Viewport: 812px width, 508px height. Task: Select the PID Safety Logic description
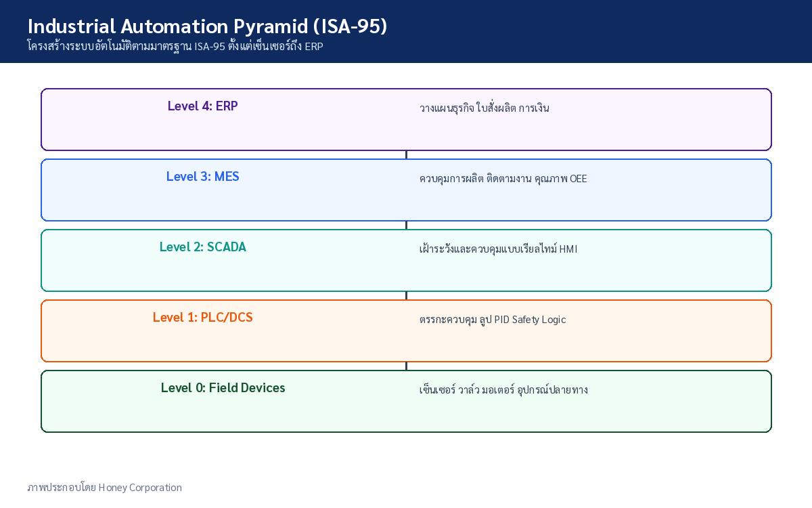(493, 320)
